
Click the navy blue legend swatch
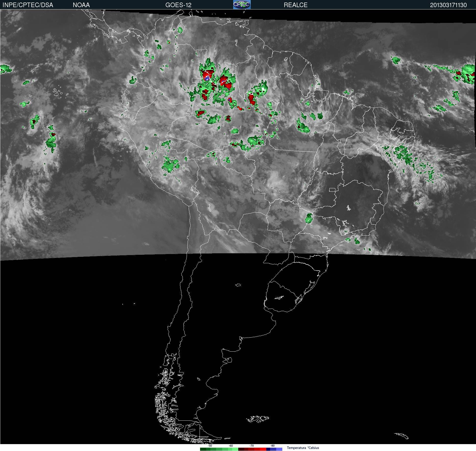[268, 449]
